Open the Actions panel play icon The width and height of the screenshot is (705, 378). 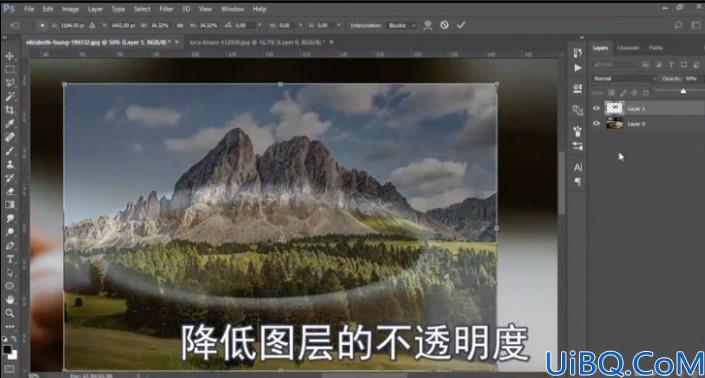coord(578,68)
